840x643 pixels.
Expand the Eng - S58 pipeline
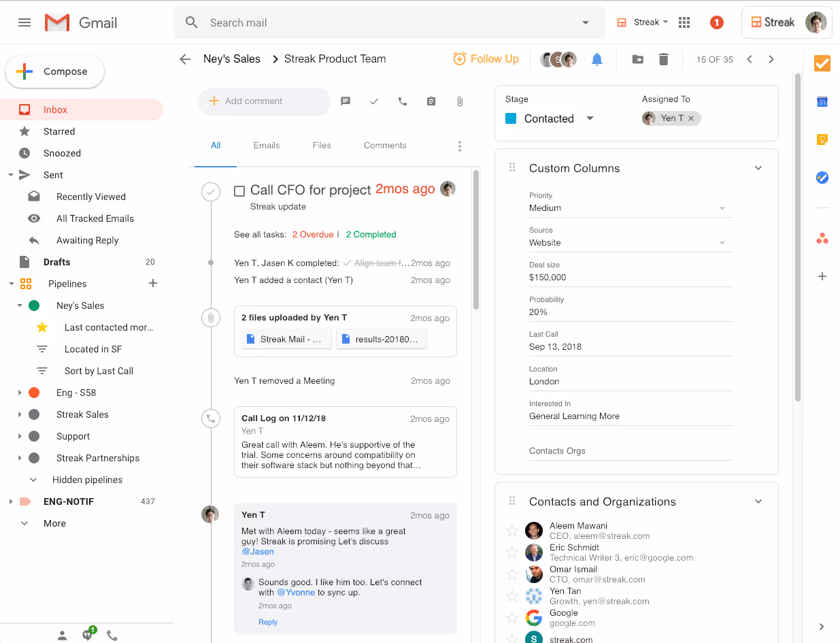(x=19, y=393)
